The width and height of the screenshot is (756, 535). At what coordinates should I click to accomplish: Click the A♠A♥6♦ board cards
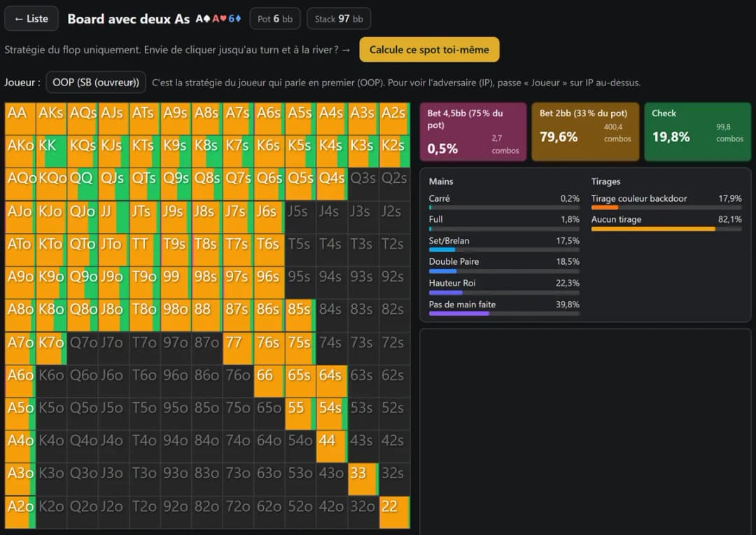(x=218, y=19)
